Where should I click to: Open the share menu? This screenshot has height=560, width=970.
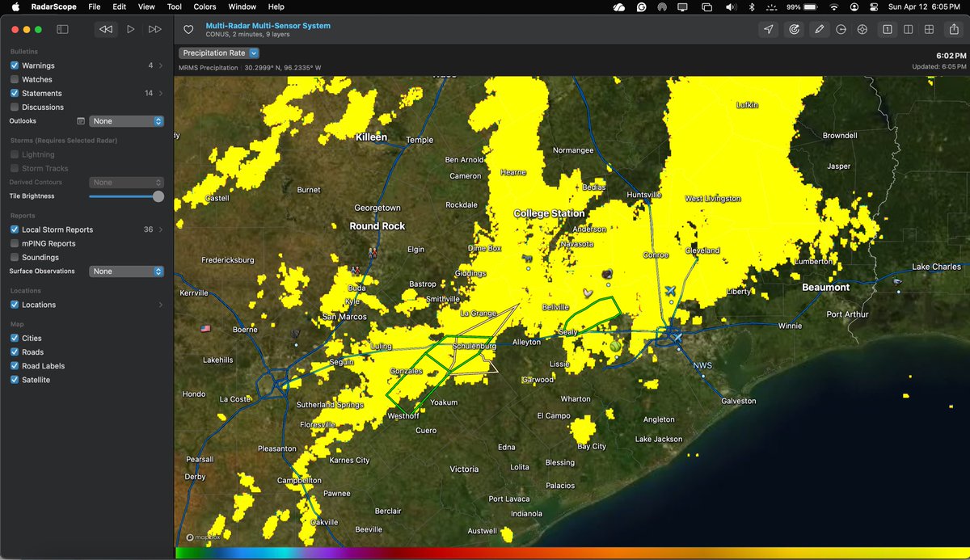954,29
